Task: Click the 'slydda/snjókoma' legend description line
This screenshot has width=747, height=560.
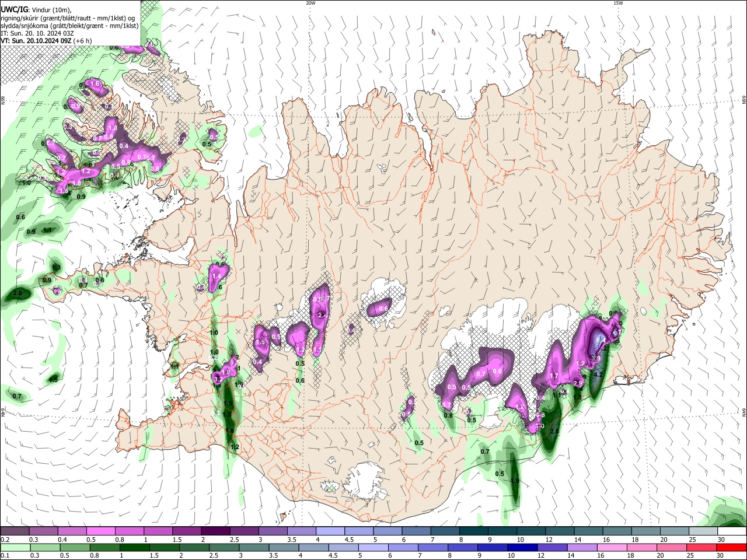Action: (69, 26)
